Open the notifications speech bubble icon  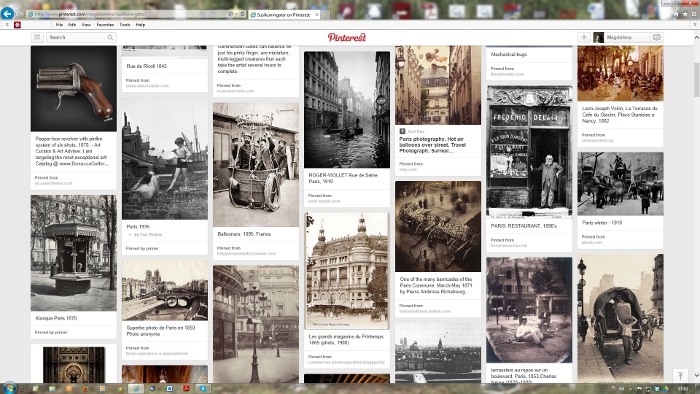click(657, 37)
